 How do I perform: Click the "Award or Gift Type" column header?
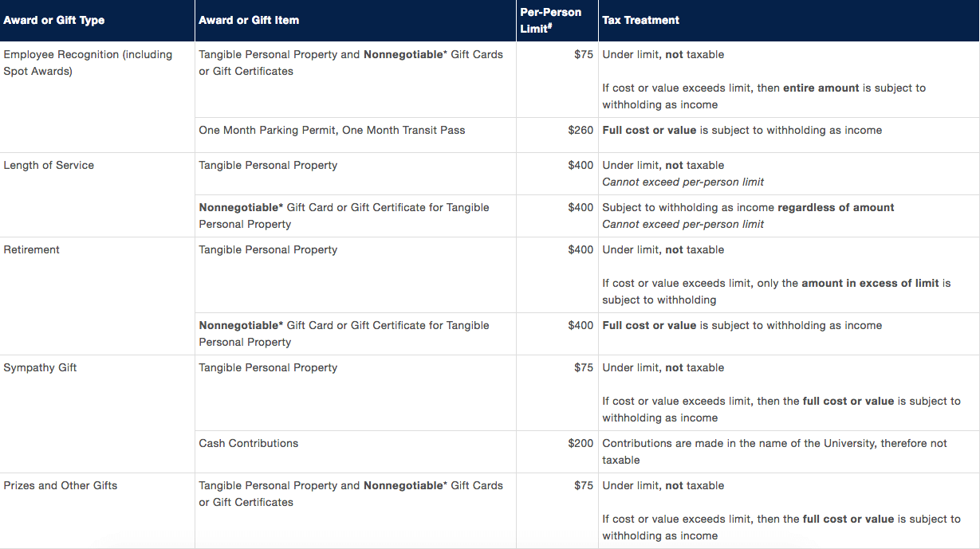(54, 21)
